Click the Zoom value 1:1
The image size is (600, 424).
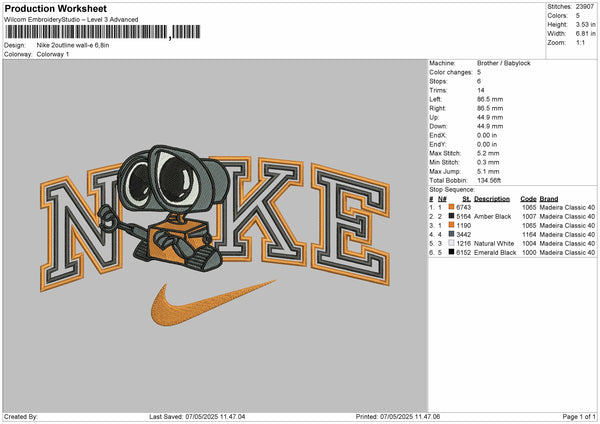coord(580,43)
